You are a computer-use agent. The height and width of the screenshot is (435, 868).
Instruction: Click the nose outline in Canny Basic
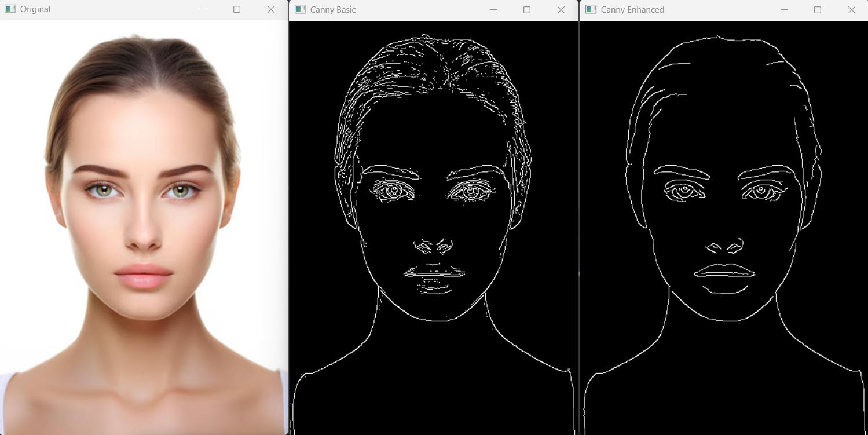coord(433,246)
